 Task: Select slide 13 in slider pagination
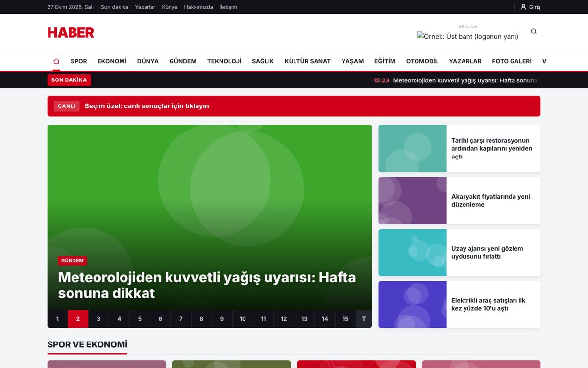point(304,319)
